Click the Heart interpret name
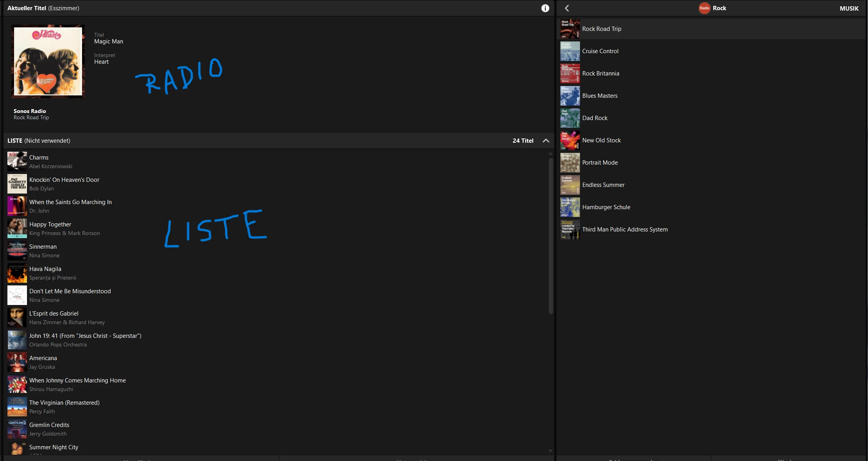 101,62
